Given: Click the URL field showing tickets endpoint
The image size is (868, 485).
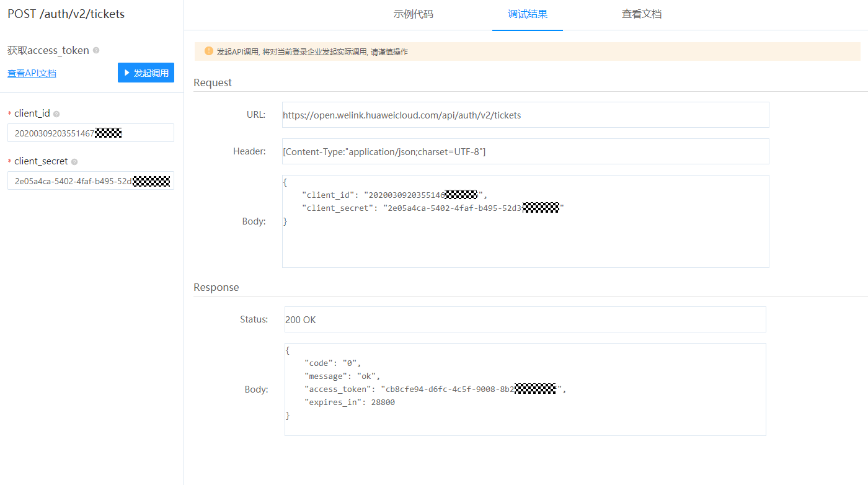Looking at the screenshot, I should [525, 115].
